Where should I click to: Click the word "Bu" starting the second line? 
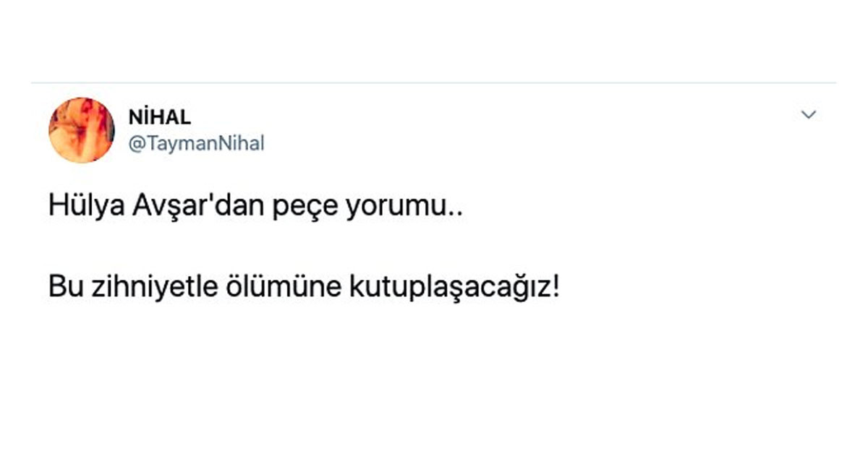61,288
